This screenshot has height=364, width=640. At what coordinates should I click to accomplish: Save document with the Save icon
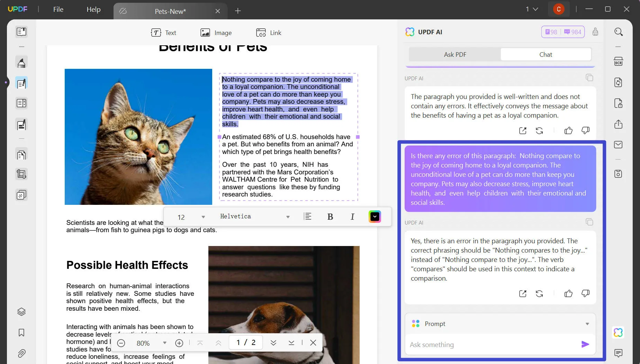point(619,174)
